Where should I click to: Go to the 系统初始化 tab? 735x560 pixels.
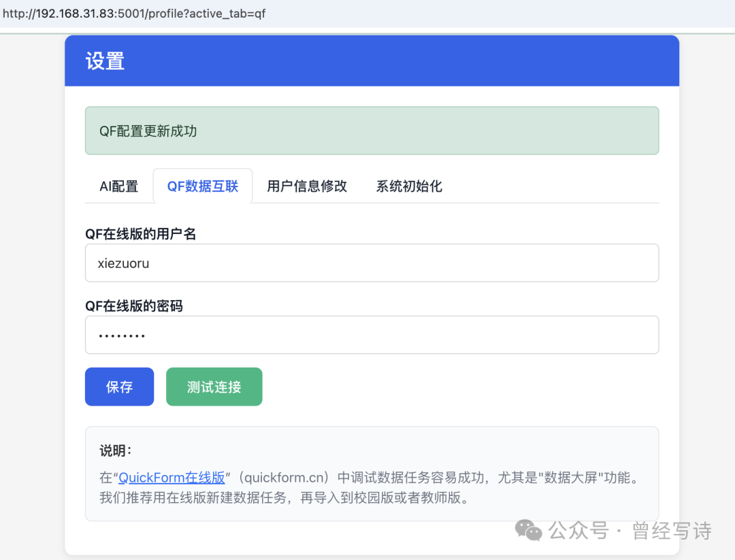(409, 186)
